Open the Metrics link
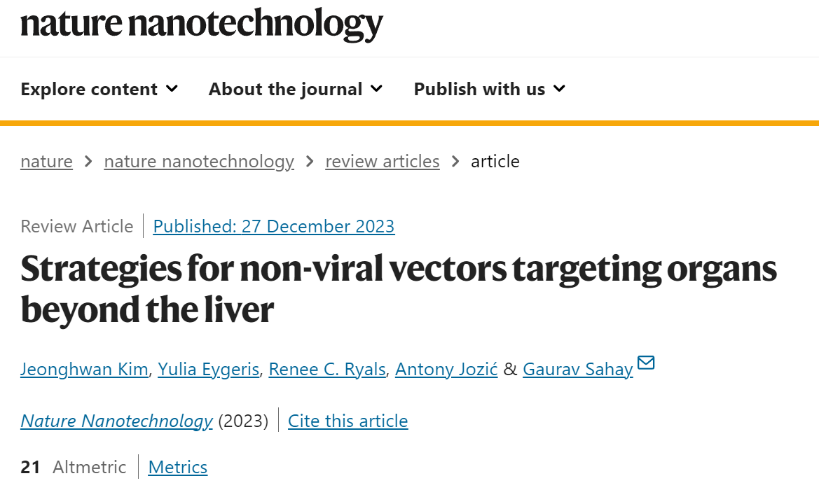 coord(177,467)
